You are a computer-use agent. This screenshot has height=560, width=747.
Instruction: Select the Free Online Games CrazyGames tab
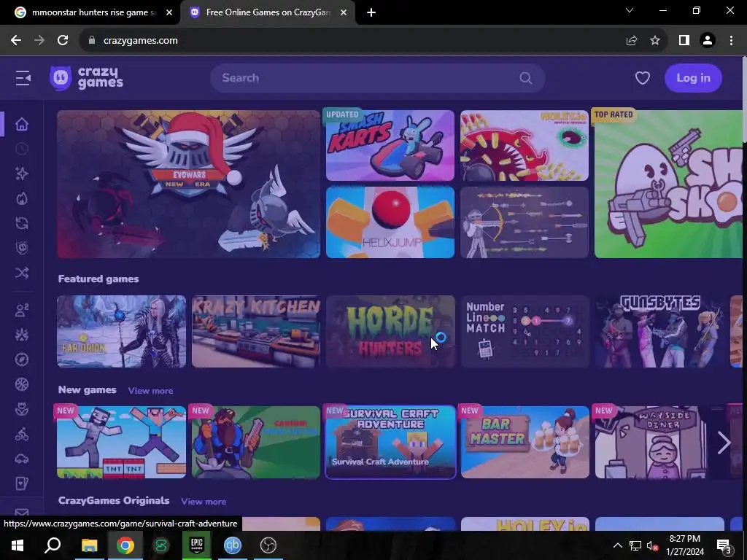pos(268,12)
